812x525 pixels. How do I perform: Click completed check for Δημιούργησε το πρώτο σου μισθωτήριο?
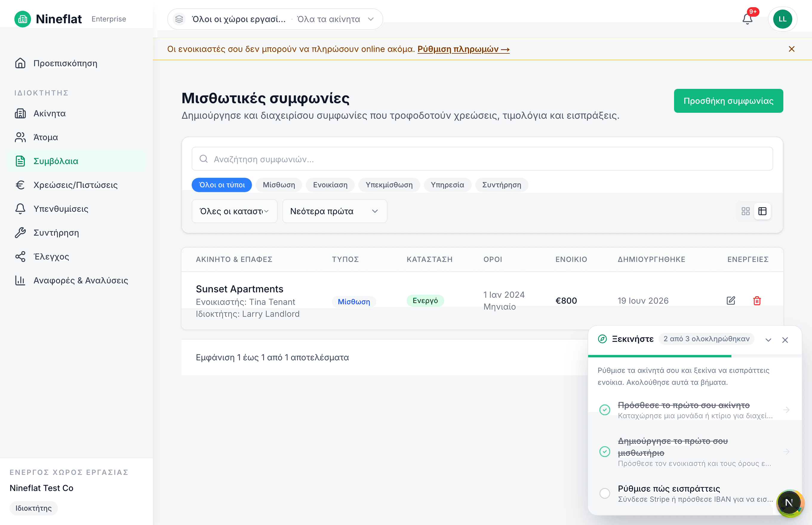[605, 452]
